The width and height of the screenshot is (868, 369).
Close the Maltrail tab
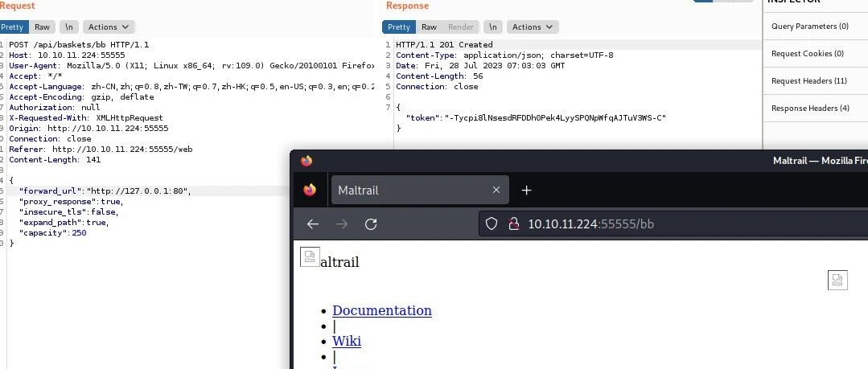click(496, 190)
